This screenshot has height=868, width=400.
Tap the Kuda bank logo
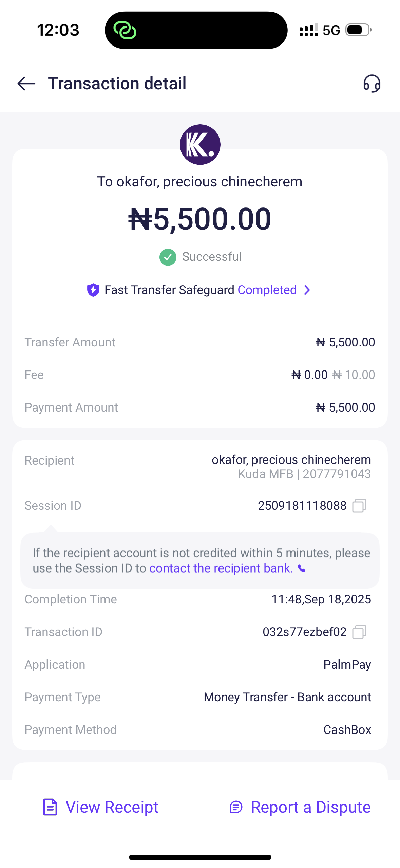point(200,145)
